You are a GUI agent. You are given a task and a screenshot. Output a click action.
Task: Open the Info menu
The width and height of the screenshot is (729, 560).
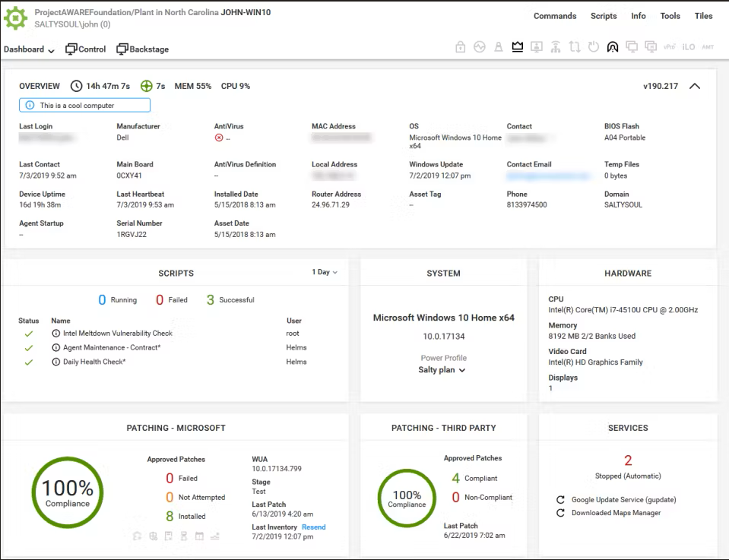pyautogui.click(x=639, y=16)
